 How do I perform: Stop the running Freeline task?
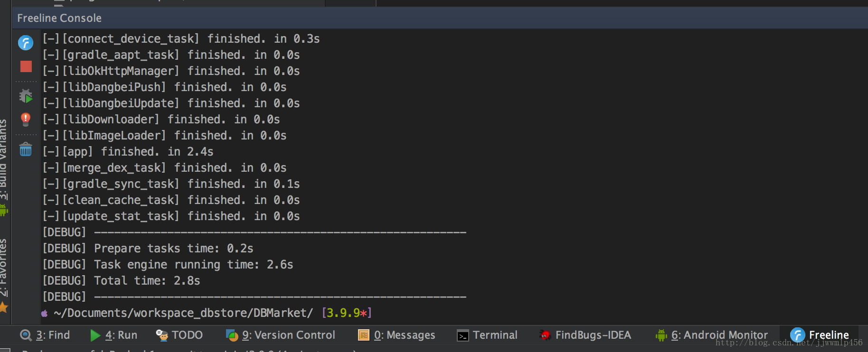(x=26, y=66)
